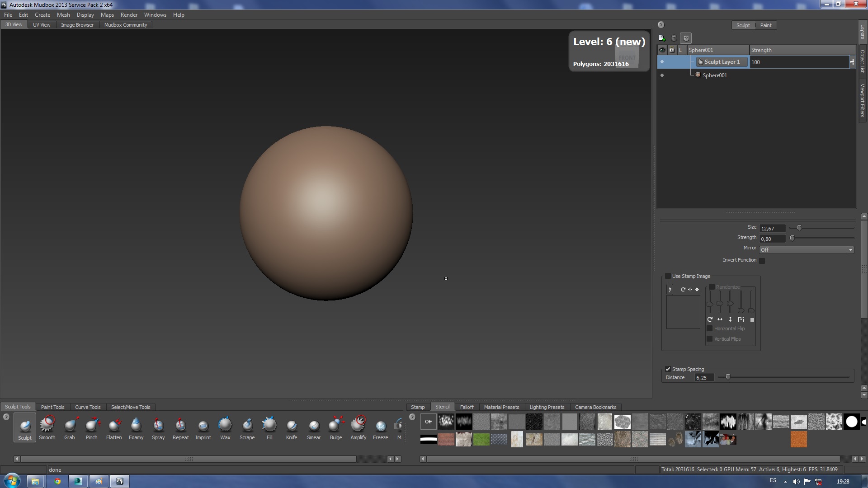Screen dimensions: 868x488
Task: Pick the Wax sculpt tool
Action: 225,427
